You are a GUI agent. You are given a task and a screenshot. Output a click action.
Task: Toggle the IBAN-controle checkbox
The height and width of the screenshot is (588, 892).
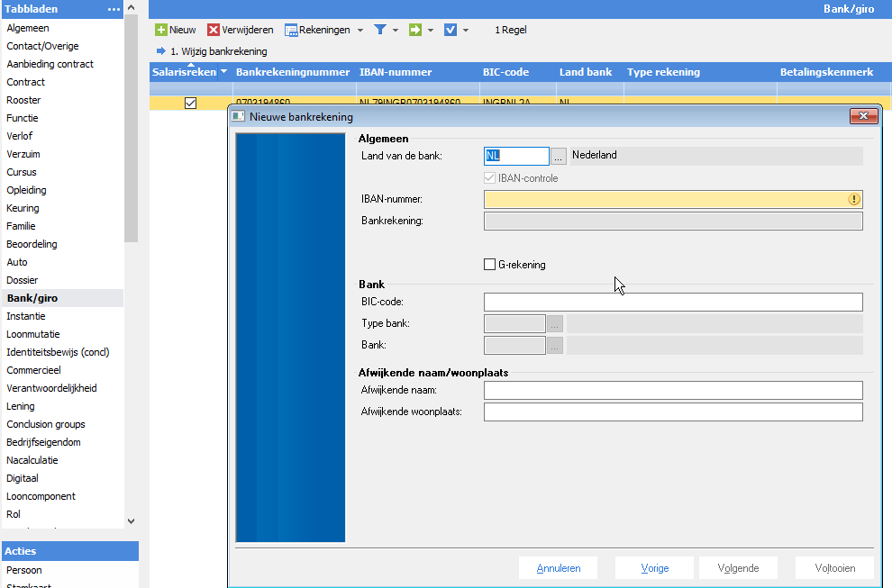489,178
